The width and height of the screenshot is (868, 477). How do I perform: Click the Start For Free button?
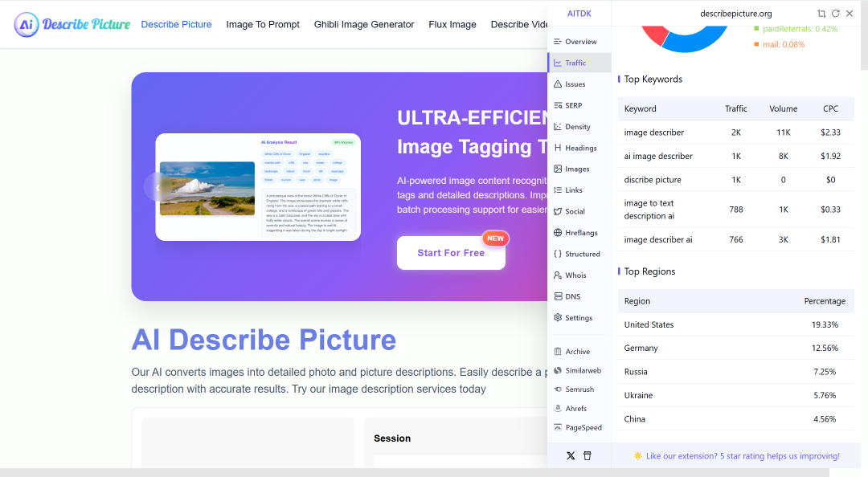[451, 253]
